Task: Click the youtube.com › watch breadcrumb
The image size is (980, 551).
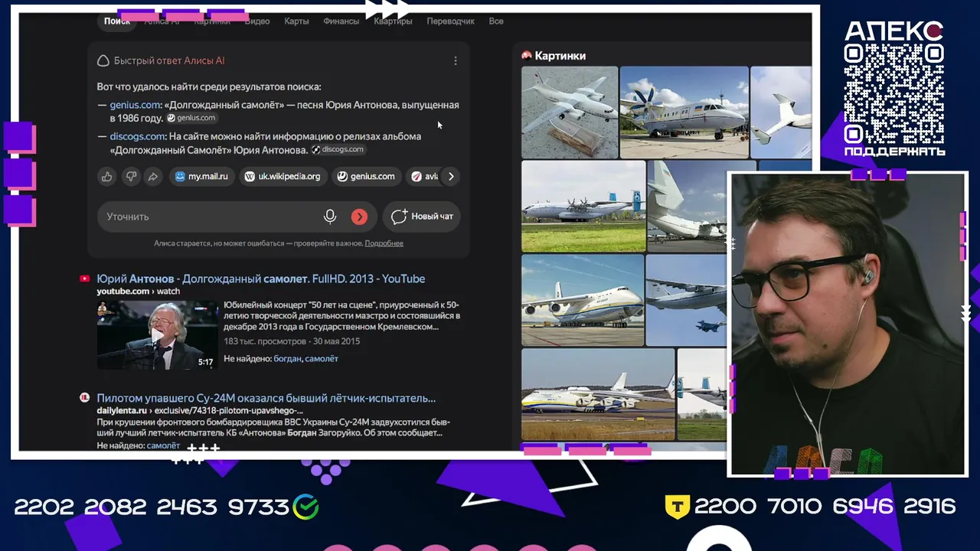Action: click(x=138, y=292)
